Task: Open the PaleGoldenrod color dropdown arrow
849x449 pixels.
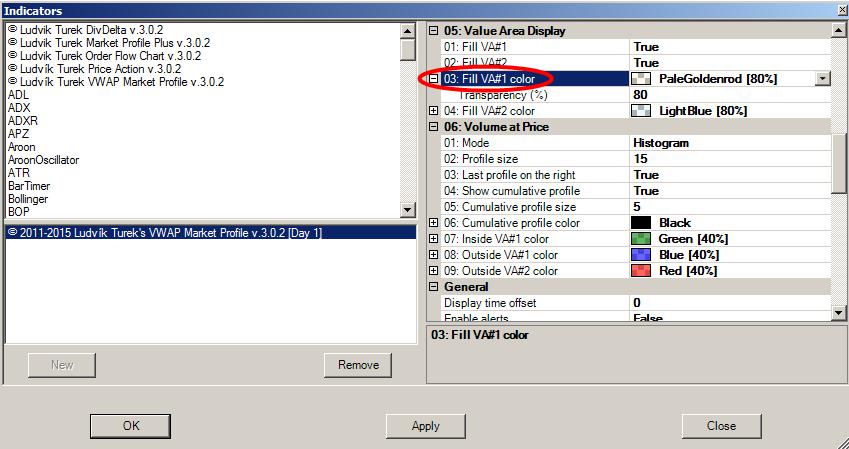Action: click(822, 79)
